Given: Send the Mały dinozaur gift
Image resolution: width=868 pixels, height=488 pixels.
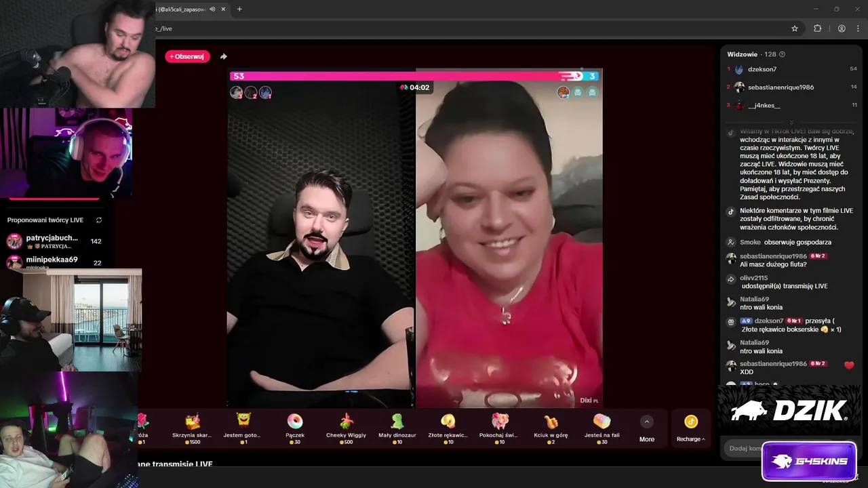Looking at the screenshot, I should (x=397, y=428).
